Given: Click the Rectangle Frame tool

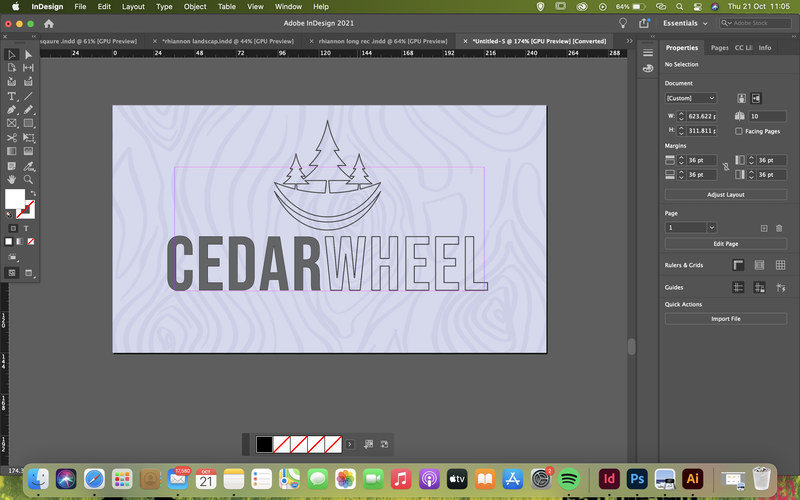Looking at the screenshot, I should tap(11, 123).
